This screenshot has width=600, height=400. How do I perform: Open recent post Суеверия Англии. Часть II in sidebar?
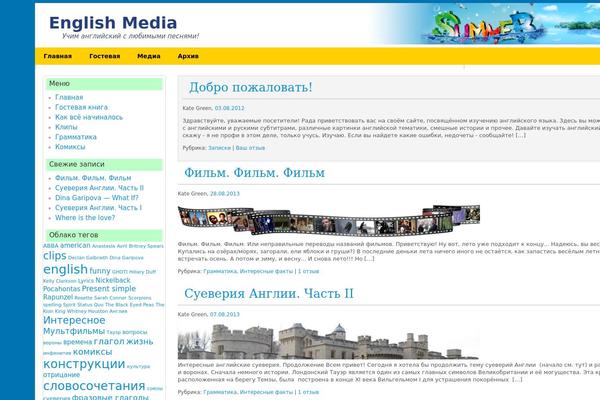pos(99,188)
